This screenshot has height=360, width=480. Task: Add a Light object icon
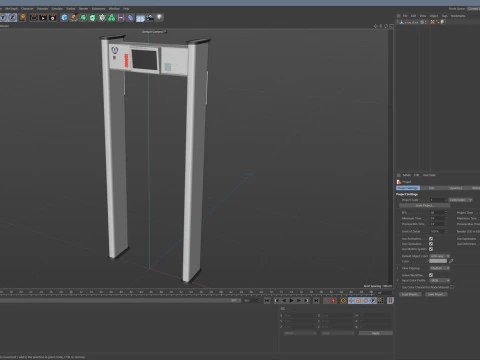(x=160, y=17)
